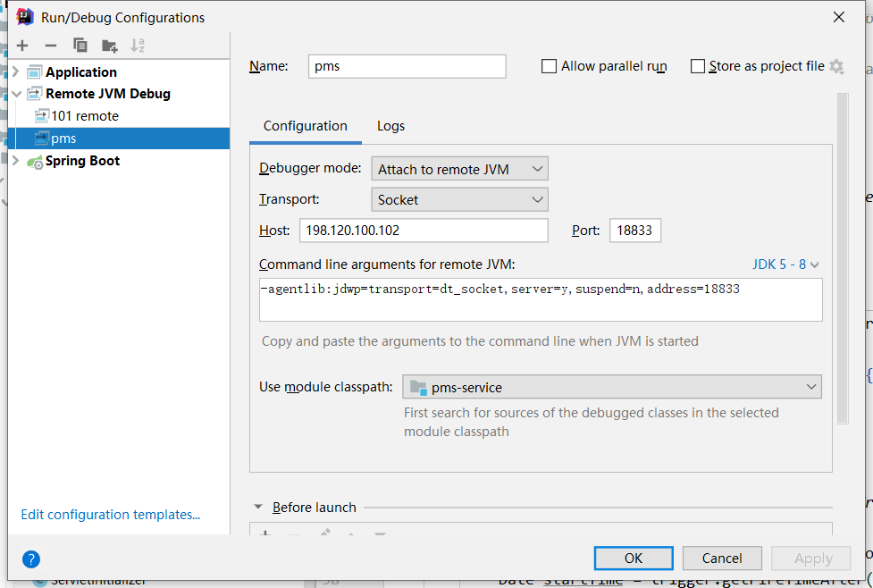Select the 101 remote configuration
Viewport: 873px width, 588px height.
coord(84,116)
